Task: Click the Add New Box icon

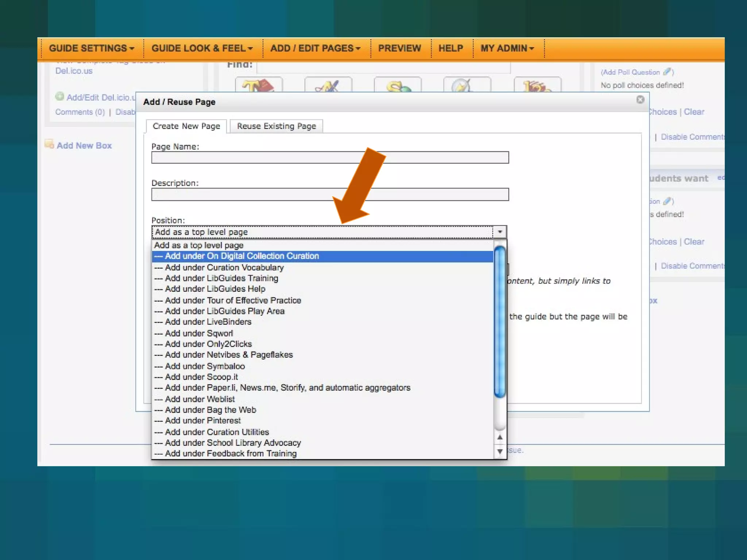Action: 49,144
